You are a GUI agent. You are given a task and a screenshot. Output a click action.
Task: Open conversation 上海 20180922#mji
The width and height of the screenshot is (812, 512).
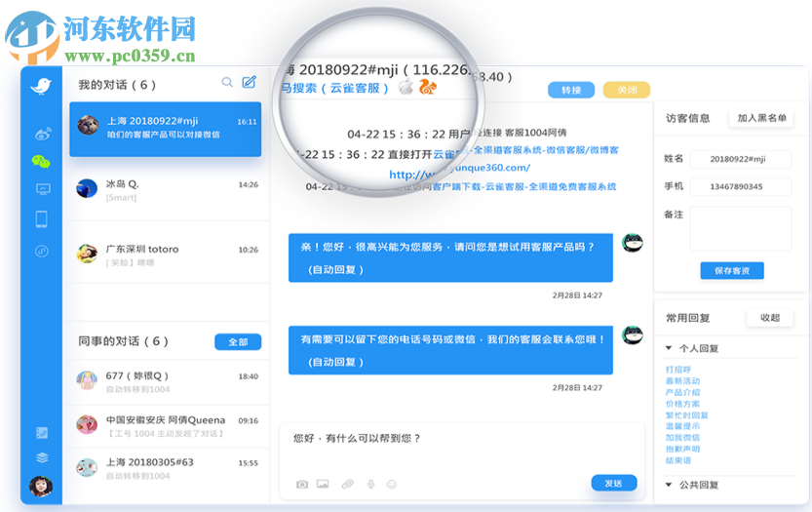pyautogui.click(x=165, y=129)
